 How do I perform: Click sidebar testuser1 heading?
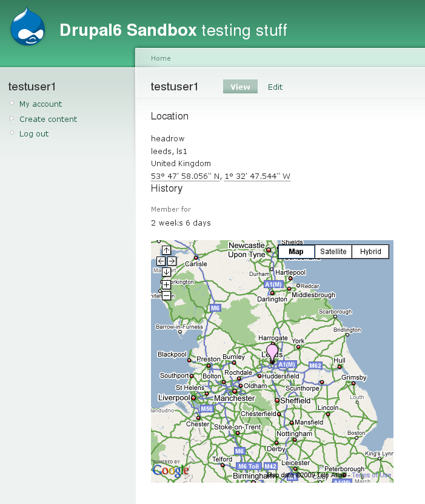pyautogui.click(x=32, y=87)
